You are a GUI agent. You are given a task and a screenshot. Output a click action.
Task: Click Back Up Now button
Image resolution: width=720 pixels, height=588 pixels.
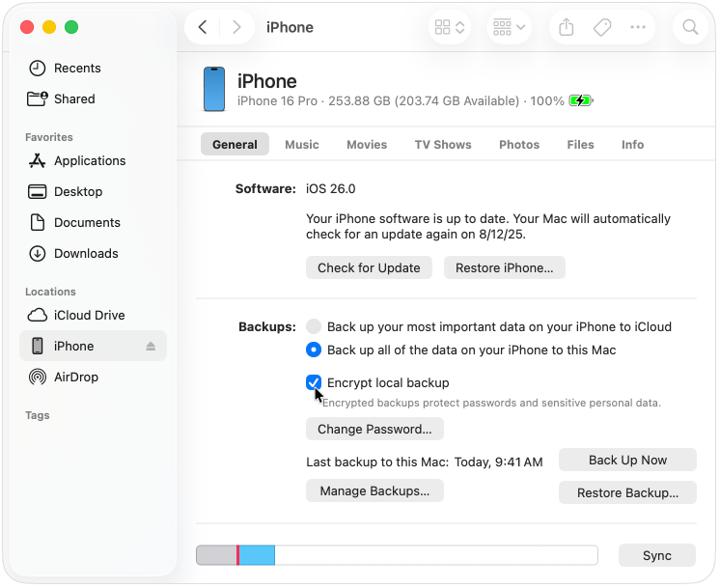[x=627, y=460]
